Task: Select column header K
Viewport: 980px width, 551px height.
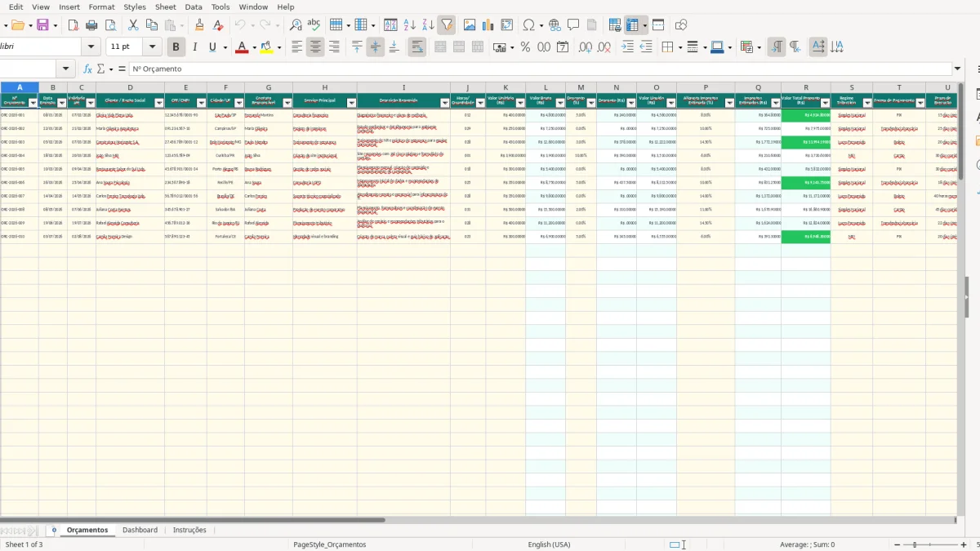Action: click(506, 87)
